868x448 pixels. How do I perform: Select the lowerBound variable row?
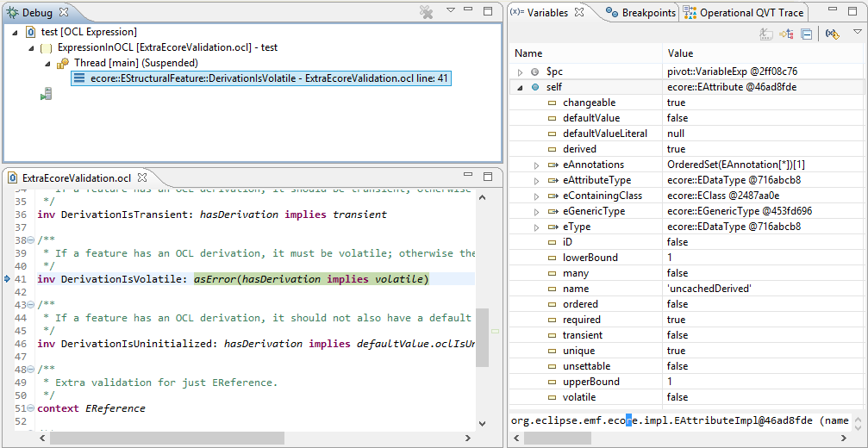[686, 258]
